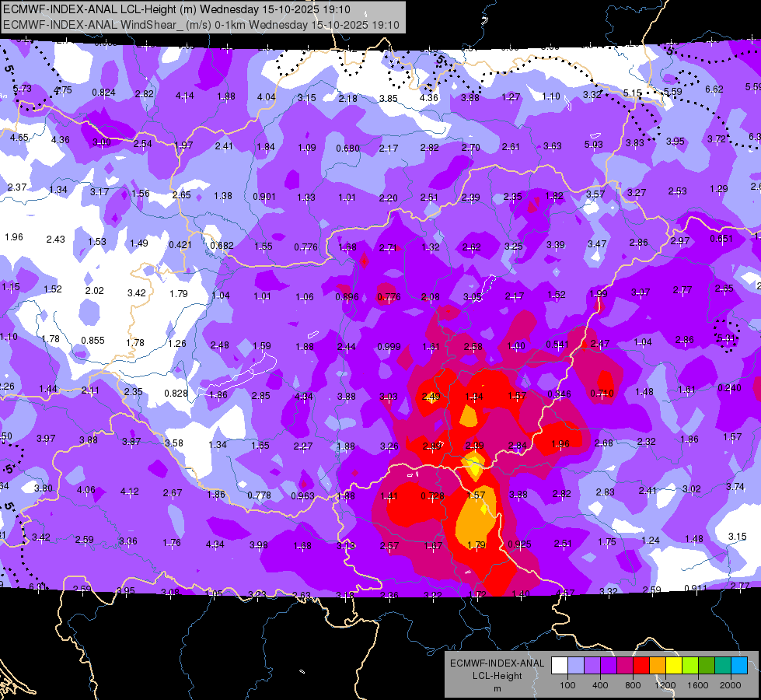Click the wind shear value 4.57
Viewport: 761px width, 700px height.
(565, 593)
